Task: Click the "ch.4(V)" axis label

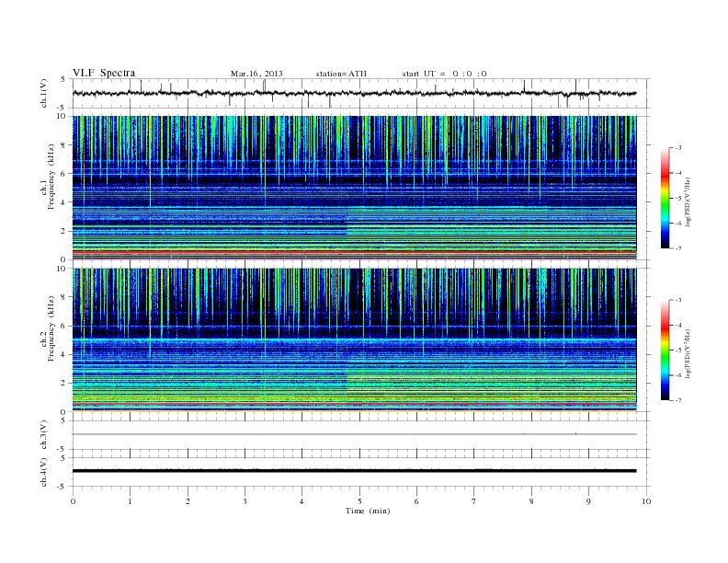Action: point(44,472)
